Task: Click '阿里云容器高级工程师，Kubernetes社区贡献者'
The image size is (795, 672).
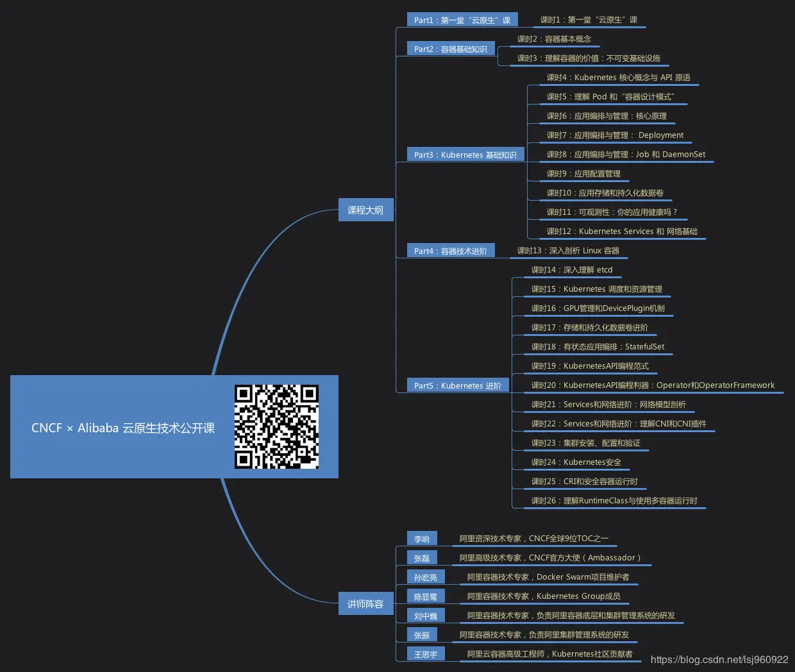Action: coord(549,654)
